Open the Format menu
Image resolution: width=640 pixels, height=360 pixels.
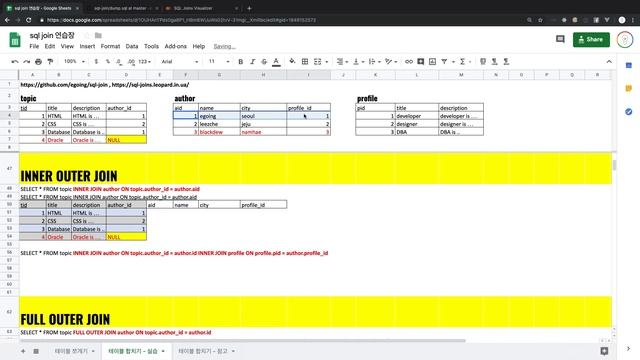click(x=110, y=47)
